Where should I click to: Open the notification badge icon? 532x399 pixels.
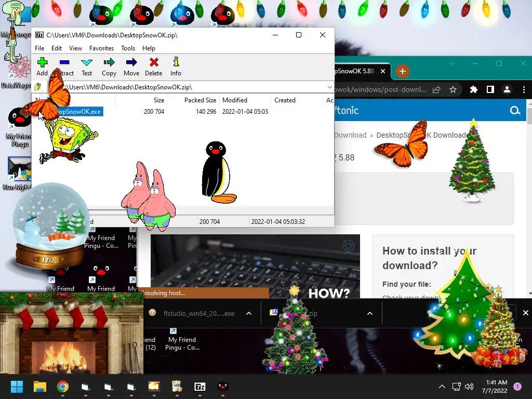pyautogui.click(x=517, y=387)
